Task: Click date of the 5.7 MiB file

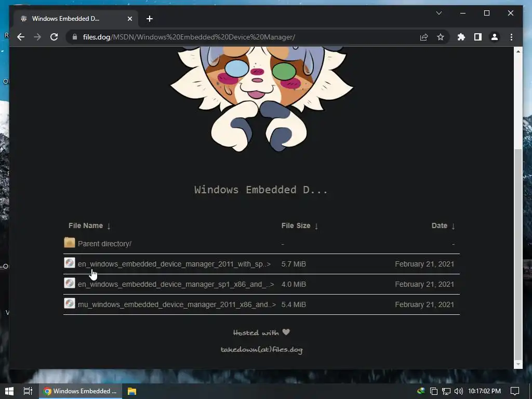Action: (424, 264)
